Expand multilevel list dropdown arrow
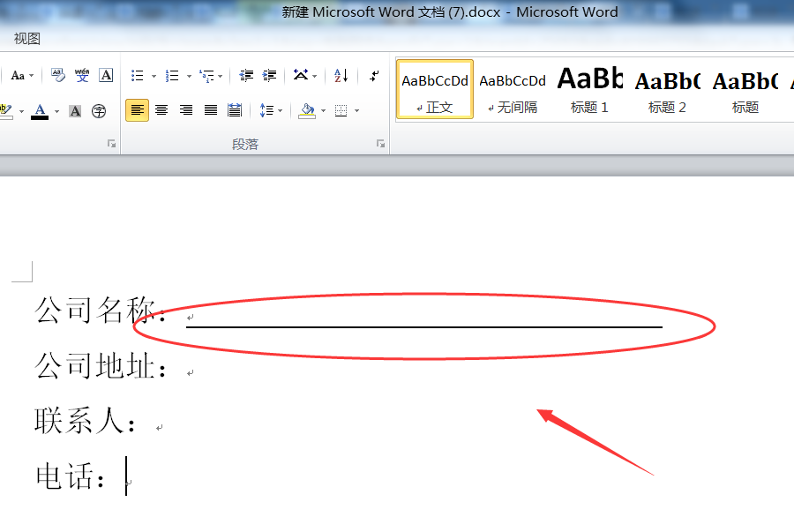Viewport: 794px width, 532px height. [221, 77]
